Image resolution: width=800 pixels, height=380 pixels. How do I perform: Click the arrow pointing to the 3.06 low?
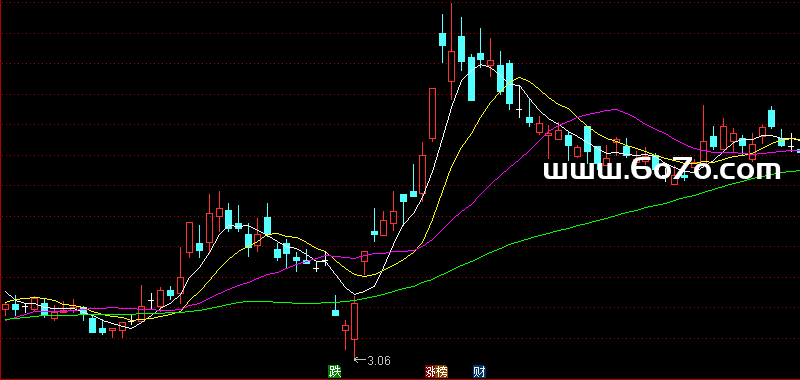point(361,360)
